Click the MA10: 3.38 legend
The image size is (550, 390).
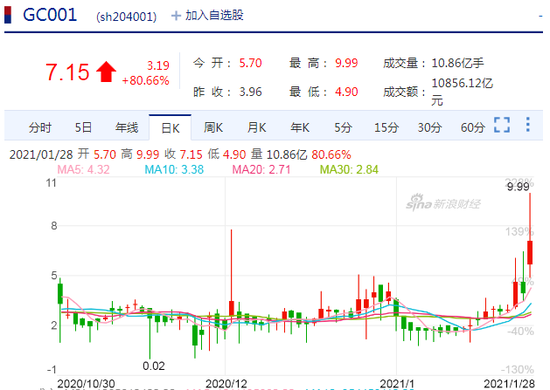174,170
